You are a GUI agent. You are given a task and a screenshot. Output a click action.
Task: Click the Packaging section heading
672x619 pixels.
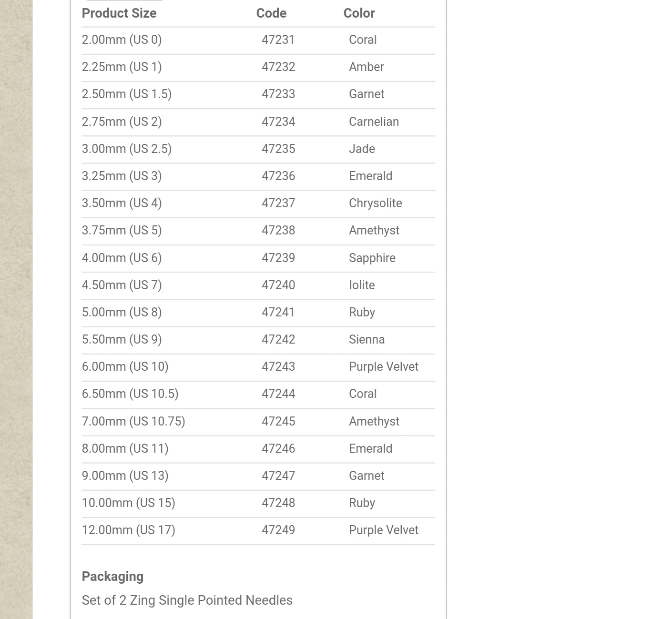pyautogui.click(x=112, y=576)
